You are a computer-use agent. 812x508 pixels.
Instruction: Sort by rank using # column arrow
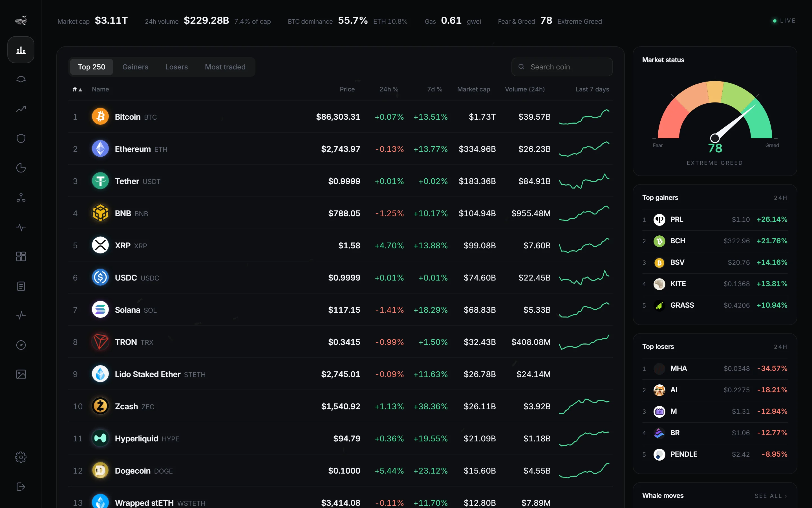78,89
